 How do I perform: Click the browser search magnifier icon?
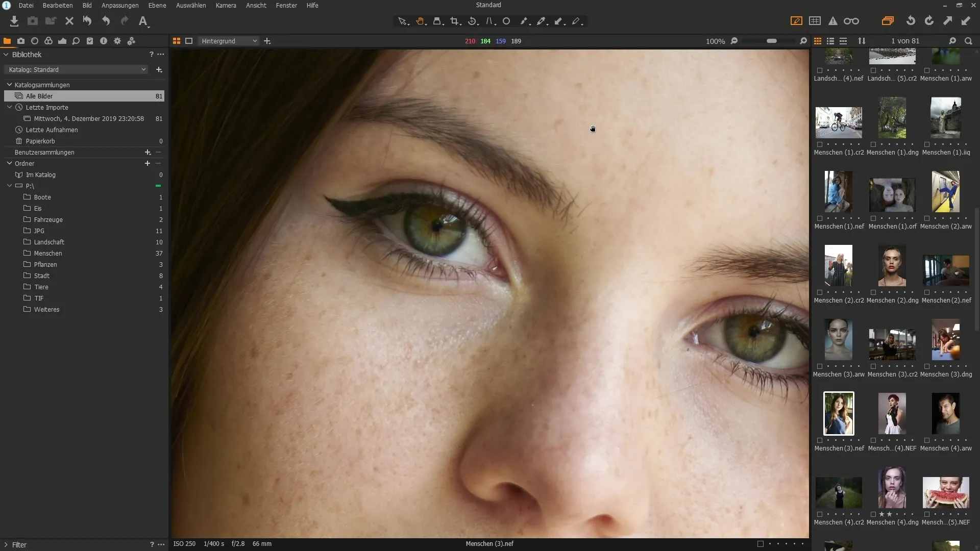(x=968, y=41)
